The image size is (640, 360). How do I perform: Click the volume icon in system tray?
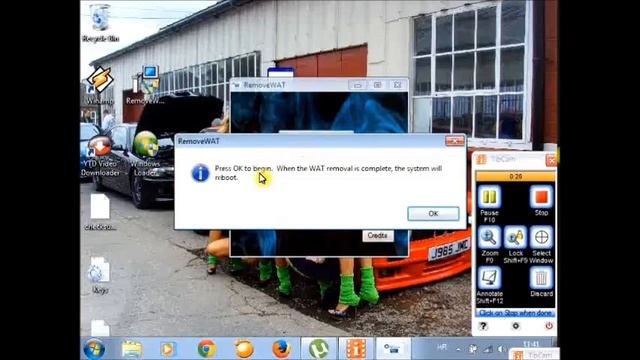502,349
